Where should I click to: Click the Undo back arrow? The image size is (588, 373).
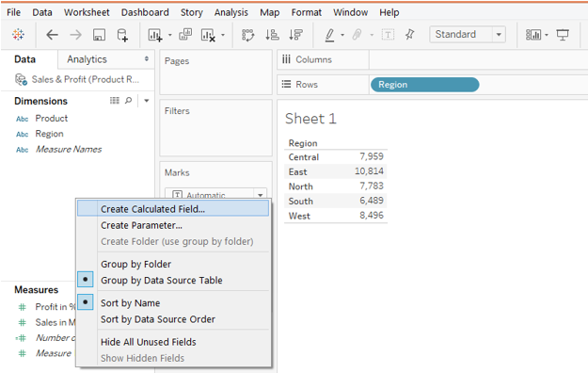52,35
